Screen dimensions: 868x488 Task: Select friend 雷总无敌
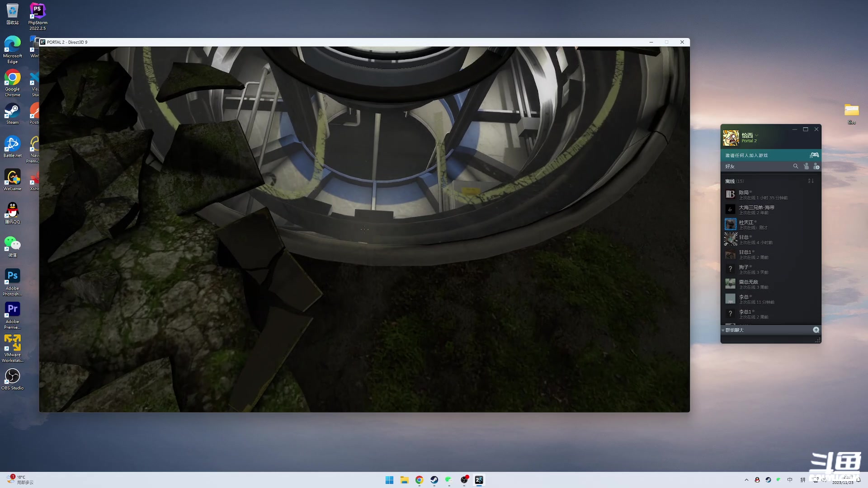771,284
